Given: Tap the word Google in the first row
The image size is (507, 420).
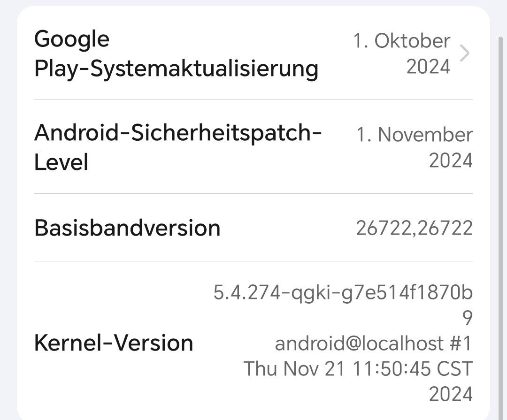Looking at the screenshot, I should coord(71,39).
